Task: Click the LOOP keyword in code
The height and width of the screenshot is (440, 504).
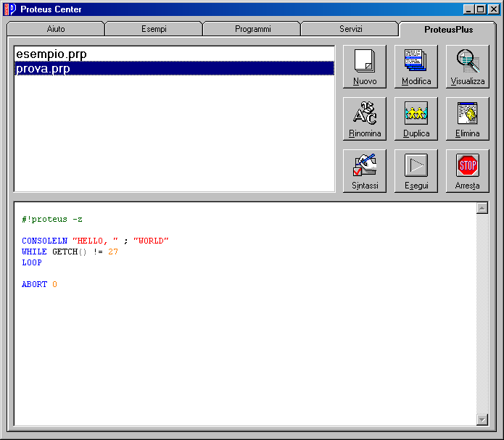Action: [31, 262]
